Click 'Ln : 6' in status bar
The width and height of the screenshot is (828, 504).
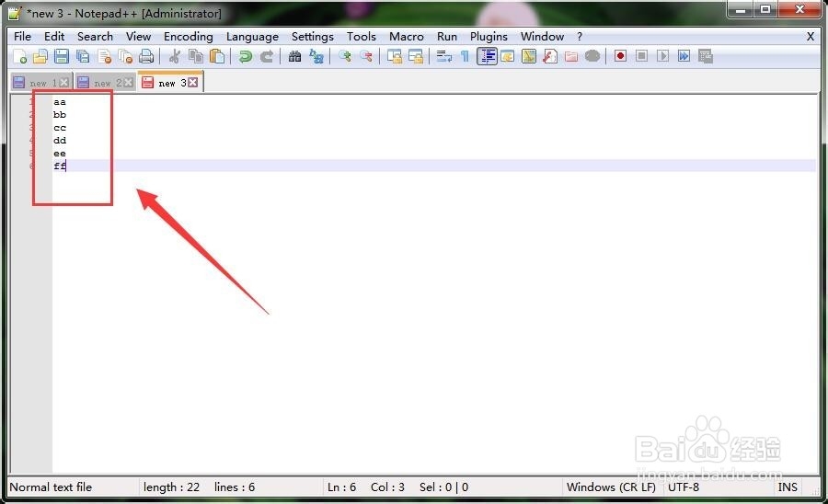tap(341, 487)
